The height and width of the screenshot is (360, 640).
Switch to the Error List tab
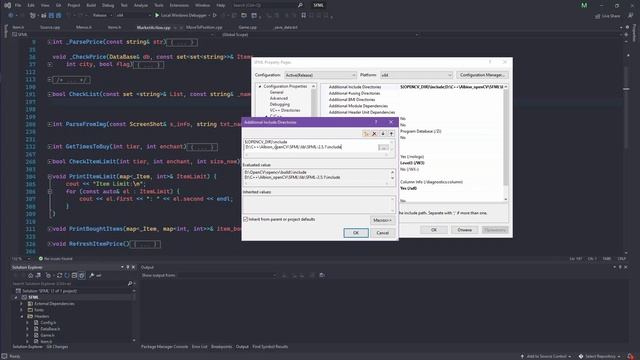[x=200, y=347]
